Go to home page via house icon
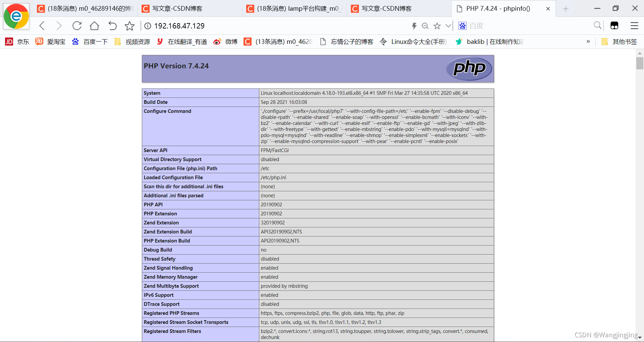Image resolution: width=644 pixels, height=342 pixels. click(x=95, y=26)
